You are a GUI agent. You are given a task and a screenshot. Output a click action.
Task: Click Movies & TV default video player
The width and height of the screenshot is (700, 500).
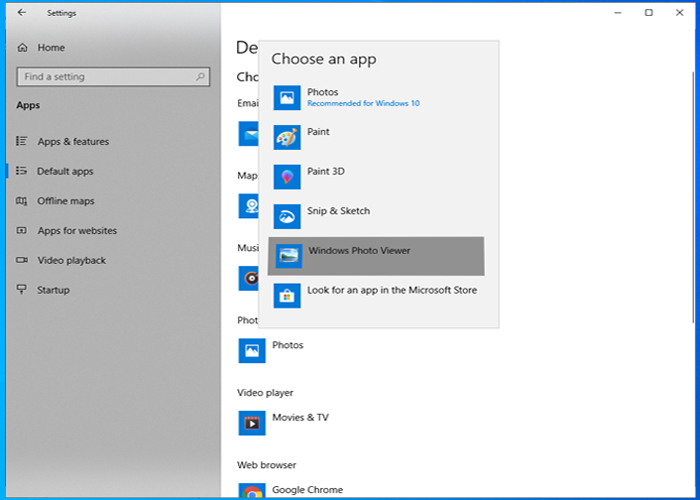pos(300,418)
